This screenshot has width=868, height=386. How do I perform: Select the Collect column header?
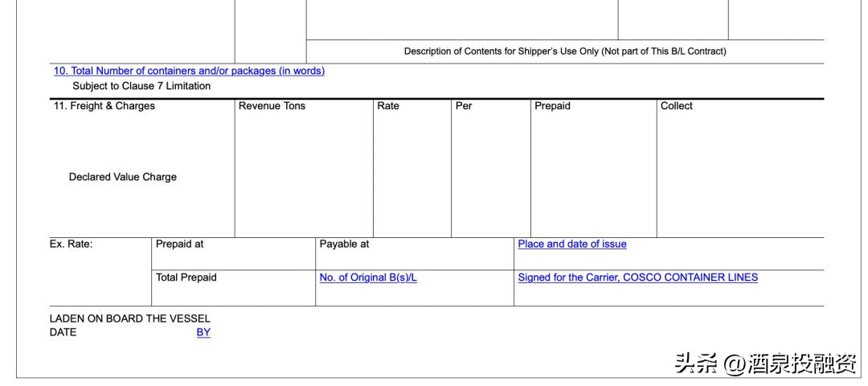point(676,106)
